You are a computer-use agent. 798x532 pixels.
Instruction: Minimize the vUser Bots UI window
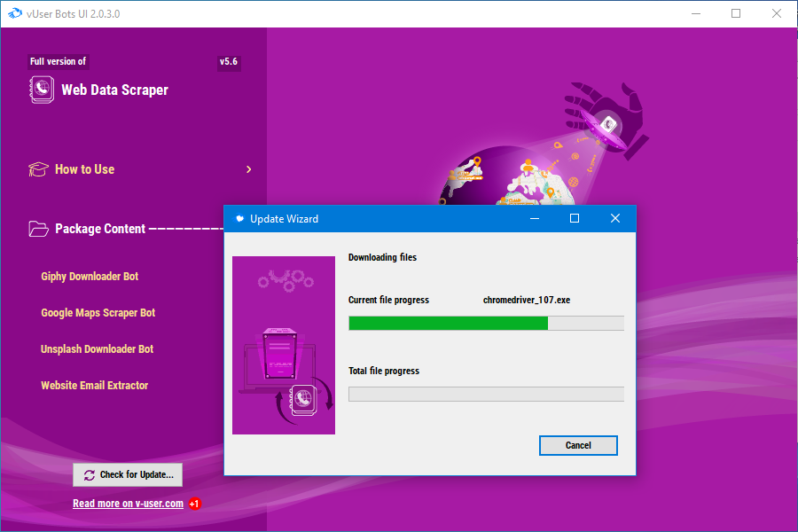point(696,14)
